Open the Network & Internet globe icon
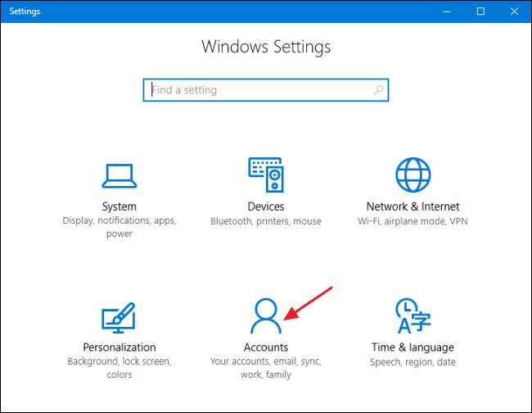This screenshot has width=532, height=413. click(x=413, y=175)
